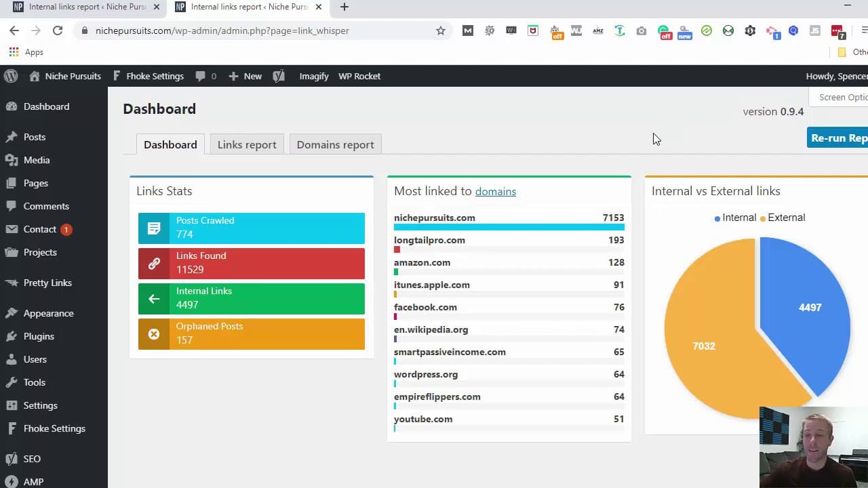The width and height of the screenshot is (868, 488).
Task: Click the Orphaned Posts X icon
Action: click(154, 334)
